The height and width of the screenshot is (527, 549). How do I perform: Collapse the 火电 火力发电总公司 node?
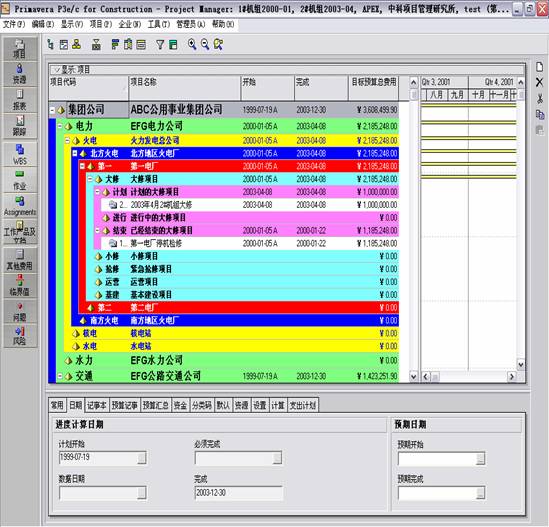[x=67, y=141]
